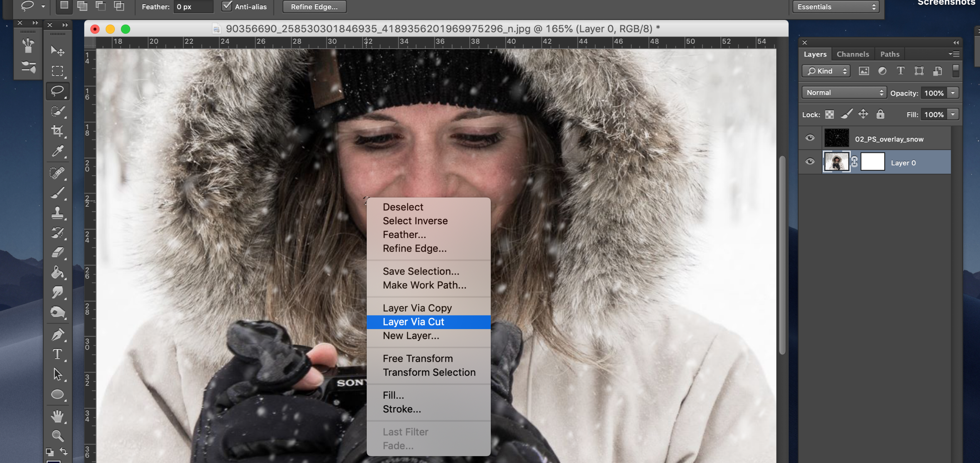Hide the 02_PS_overlay_snow layer
This screenshot has width=980, height=463.
pos(809,138)
